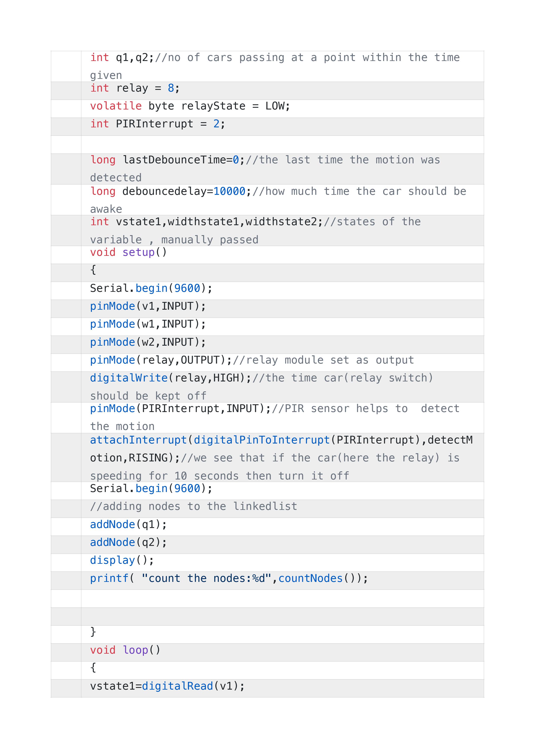Click the 'pinMode(w2,INPUT);' line

148,342
